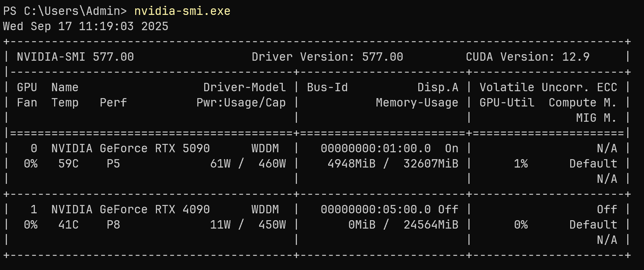
Task: Click bus ID 00000000:05:00.0
Action: click(x=376, y=209)
